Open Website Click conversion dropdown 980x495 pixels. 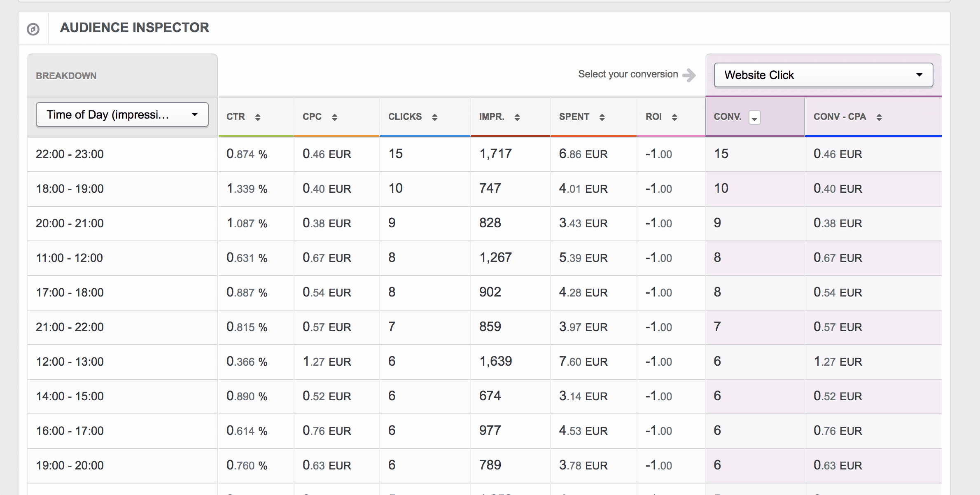click(824, 75)
